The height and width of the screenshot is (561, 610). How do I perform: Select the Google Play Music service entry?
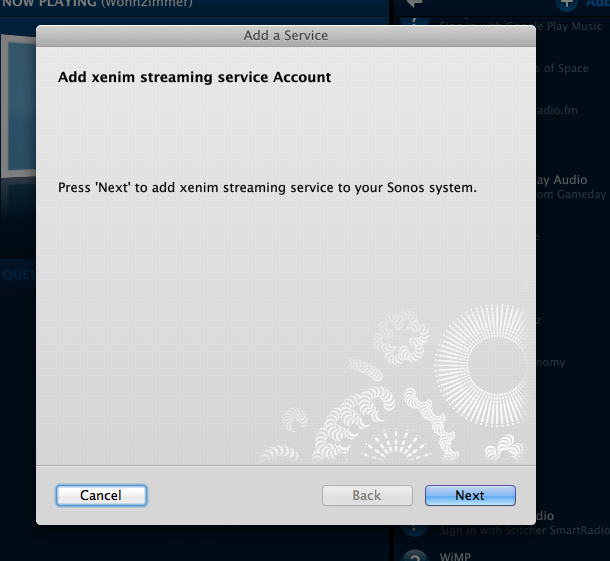coord(572,26)
